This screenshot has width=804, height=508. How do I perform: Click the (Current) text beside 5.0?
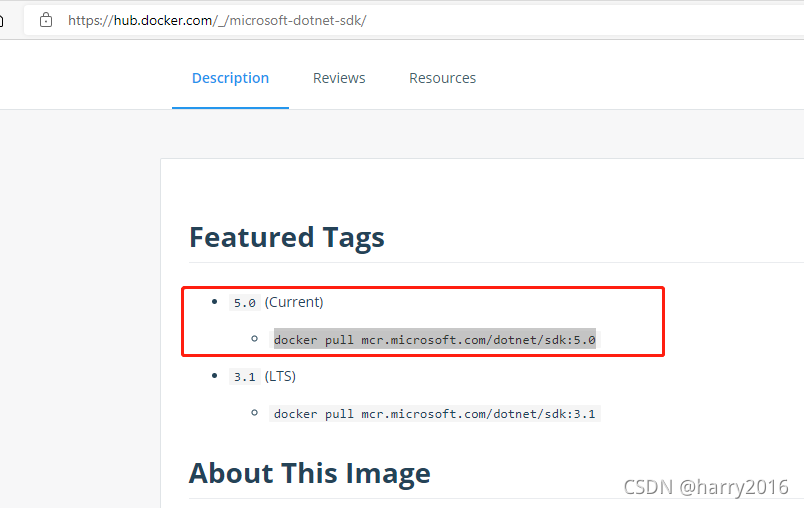[x=294, y=302]
